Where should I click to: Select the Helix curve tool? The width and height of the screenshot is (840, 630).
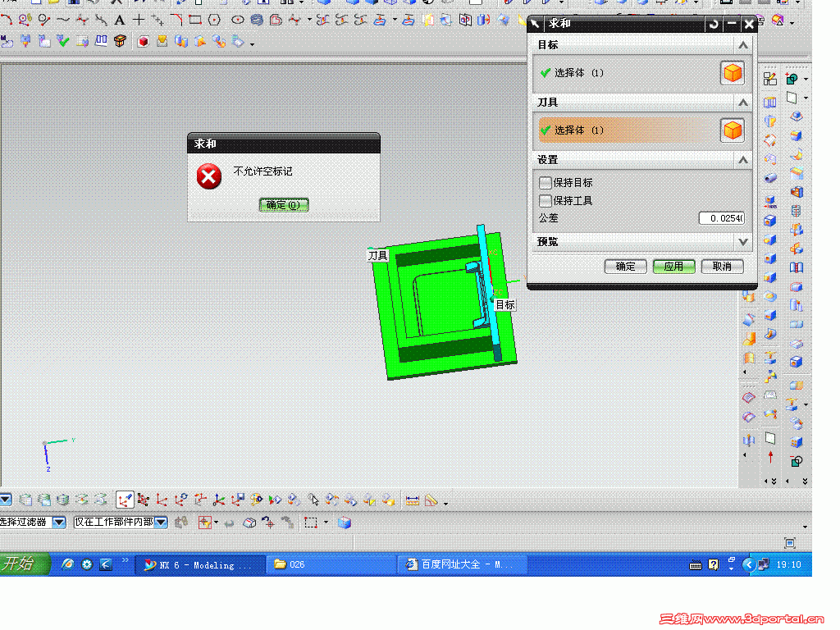pos(257,21)
